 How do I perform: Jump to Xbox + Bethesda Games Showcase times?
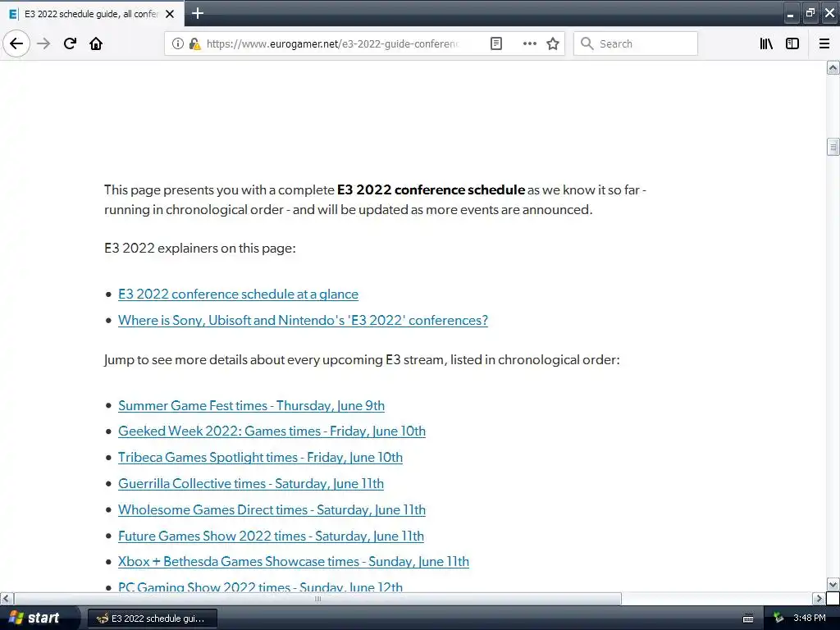point(294,562)
